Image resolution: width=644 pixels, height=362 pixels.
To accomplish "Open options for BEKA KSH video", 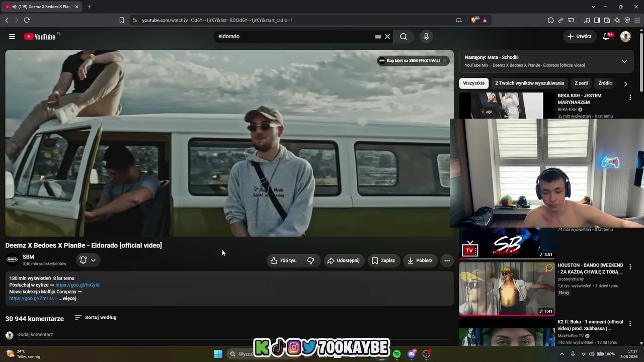I will (x=630, y=98).
